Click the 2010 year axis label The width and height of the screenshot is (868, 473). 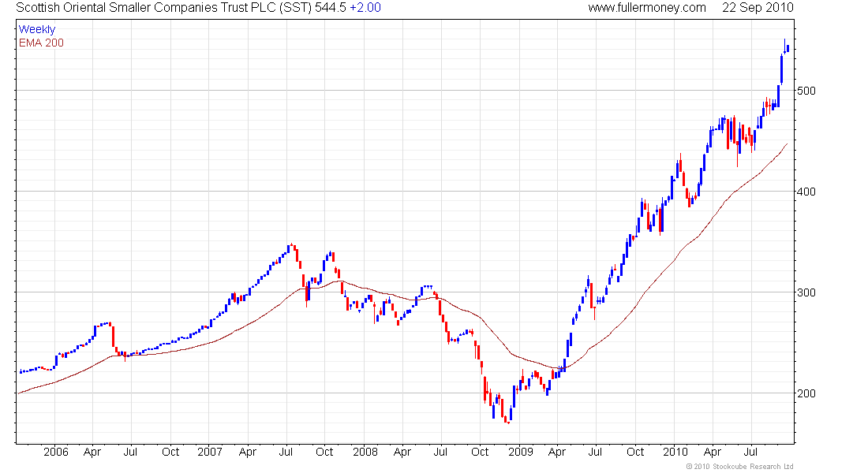(675, 452)
